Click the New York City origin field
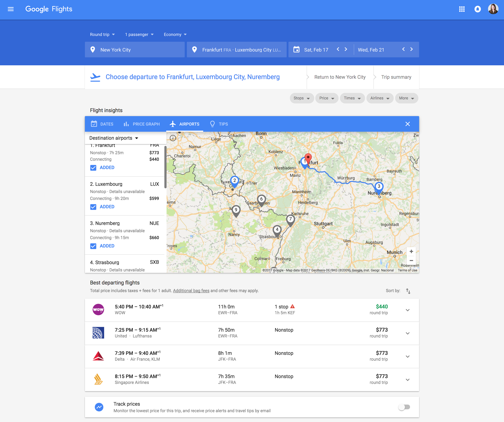This screenshot has width=504, height=422. coord(135,50)
